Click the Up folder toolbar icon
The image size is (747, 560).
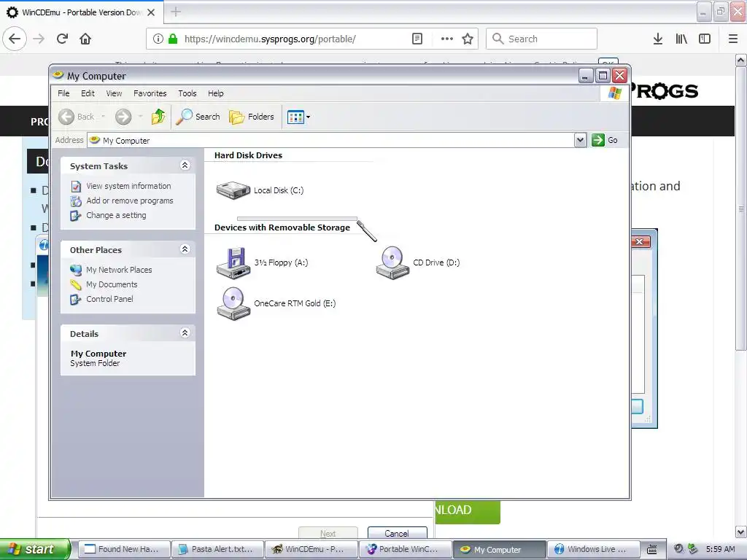point(158,117)
